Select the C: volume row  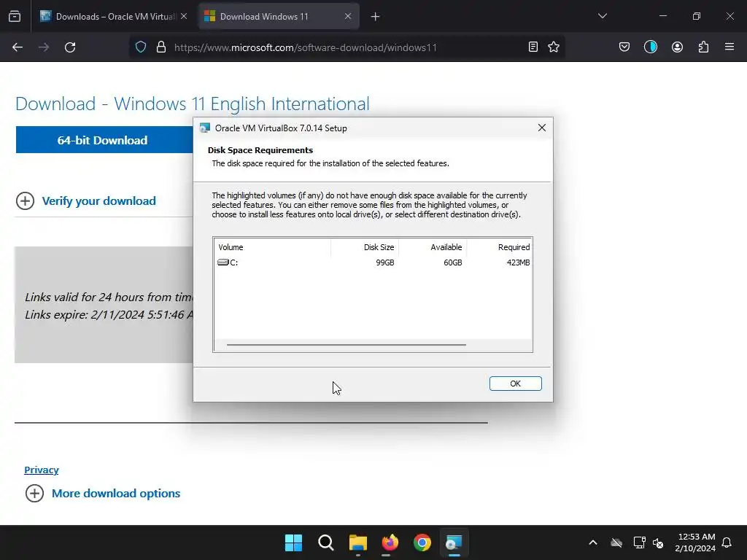point(373,262)
